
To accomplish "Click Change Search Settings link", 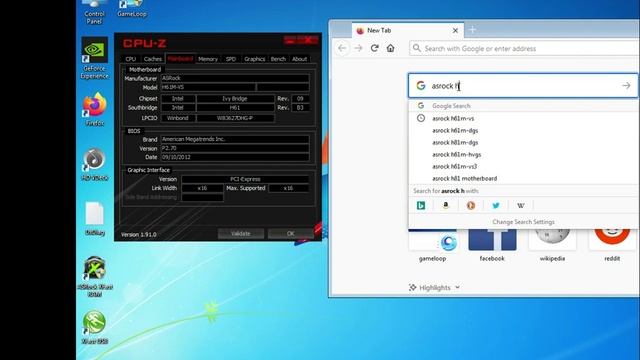I will click(x=523, y=222).
